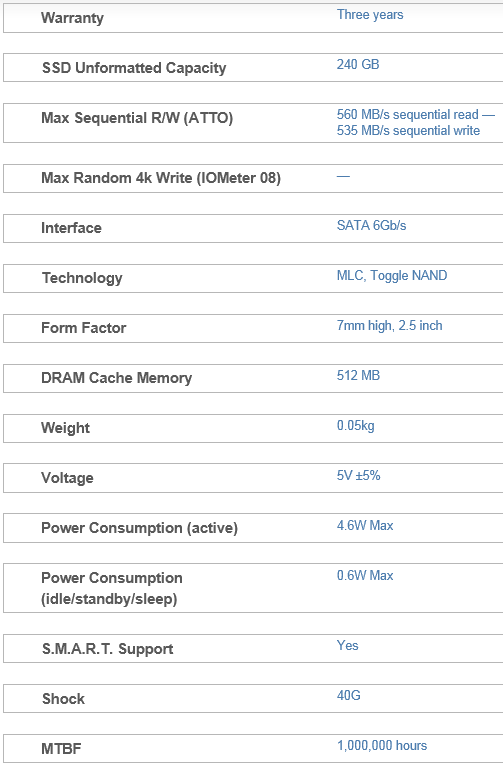Select the SATA 6Gb/s interface value

pos(371,226)
